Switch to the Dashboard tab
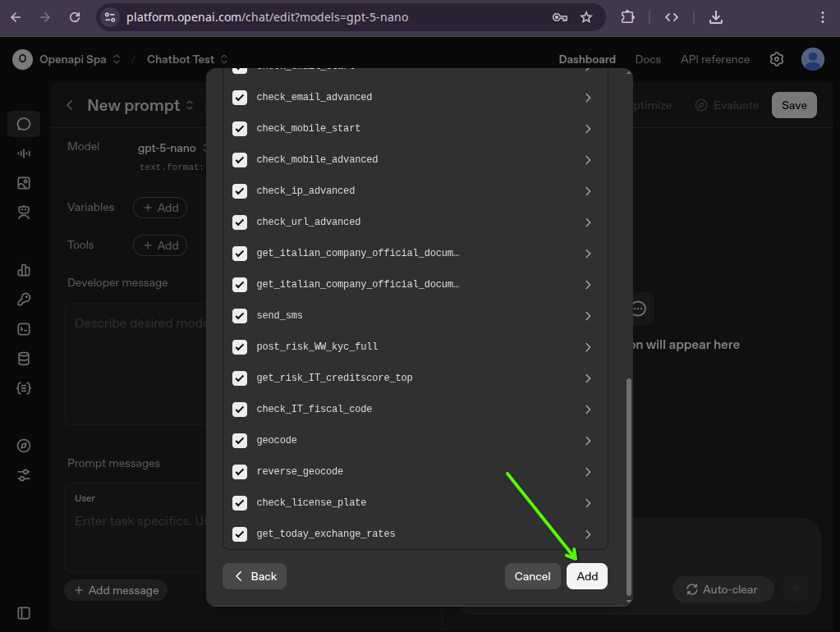This screenshot has width=840, height=632. tap(587, 59)
